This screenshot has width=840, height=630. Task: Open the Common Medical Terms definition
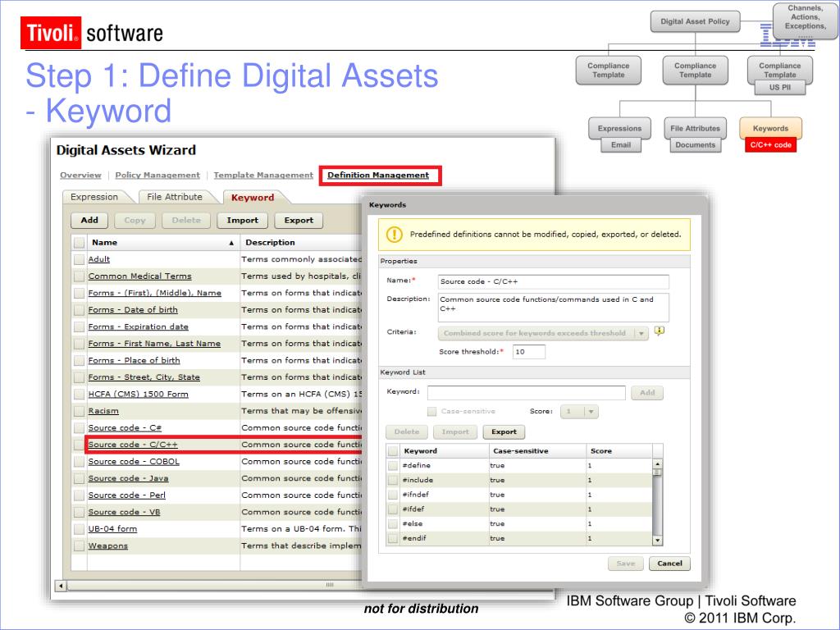pos(139,276)
